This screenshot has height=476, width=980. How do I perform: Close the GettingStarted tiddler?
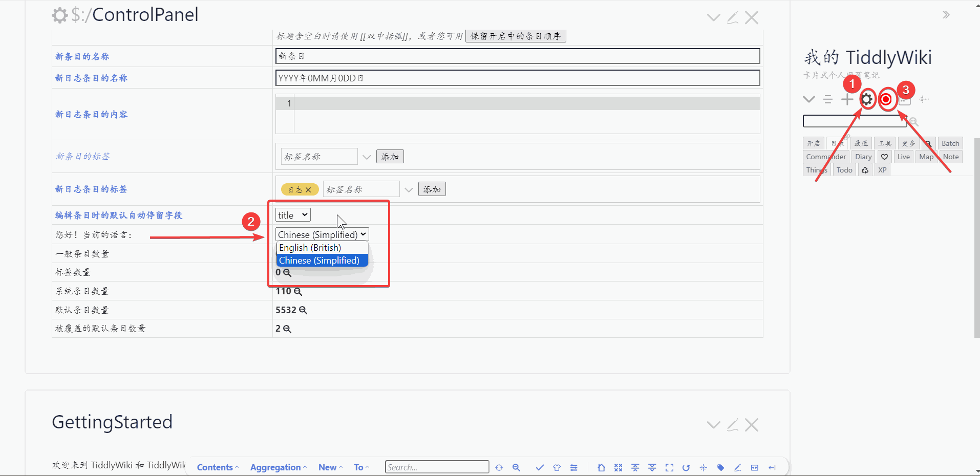click(x=752, y=425)
